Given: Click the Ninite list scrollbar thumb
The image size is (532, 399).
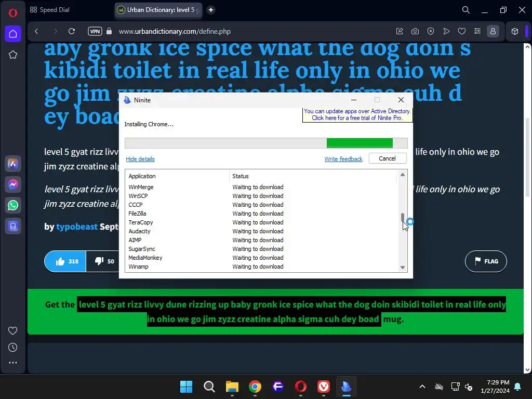Looking at the screenshot, I should [403, 218].
